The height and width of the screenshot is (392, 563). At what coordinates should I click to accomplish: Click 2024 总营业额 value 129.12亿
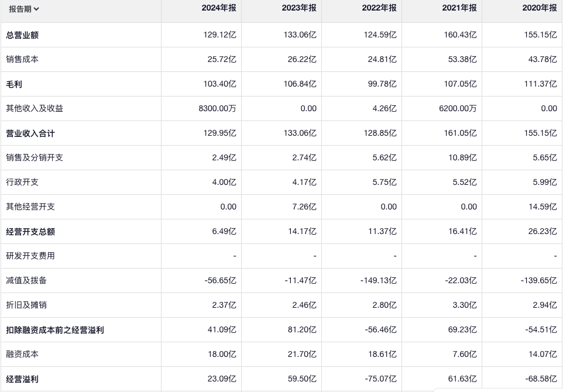(220, 35)
